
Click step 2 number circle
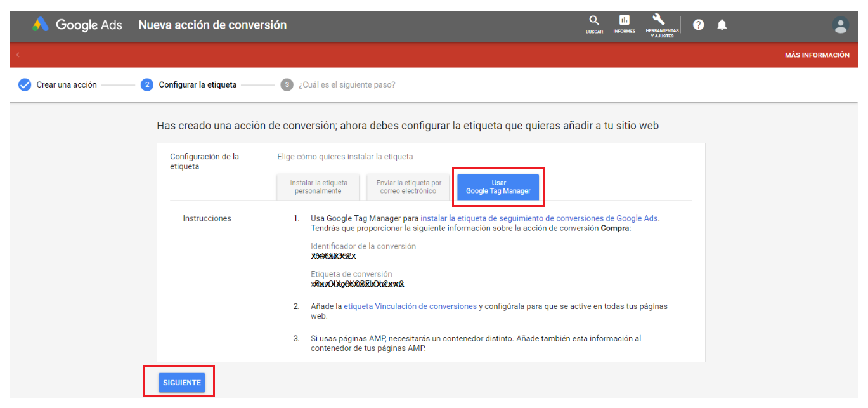coord(147,85)
